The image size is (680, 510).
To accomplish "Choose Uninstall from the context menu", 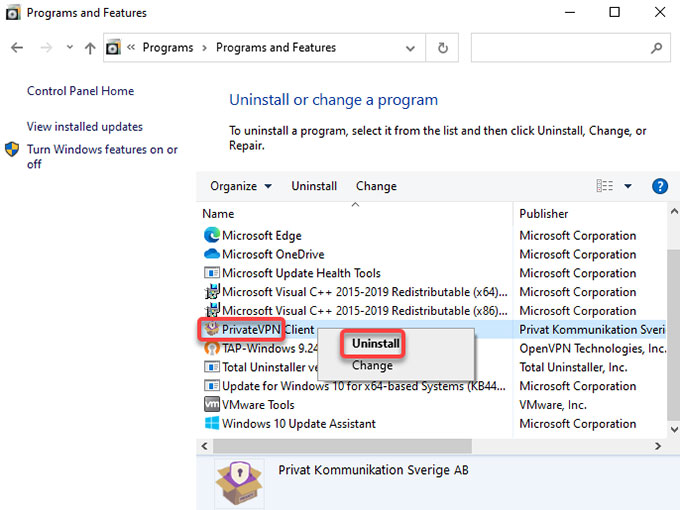I will pyautogui.click(x=376, y=343).
